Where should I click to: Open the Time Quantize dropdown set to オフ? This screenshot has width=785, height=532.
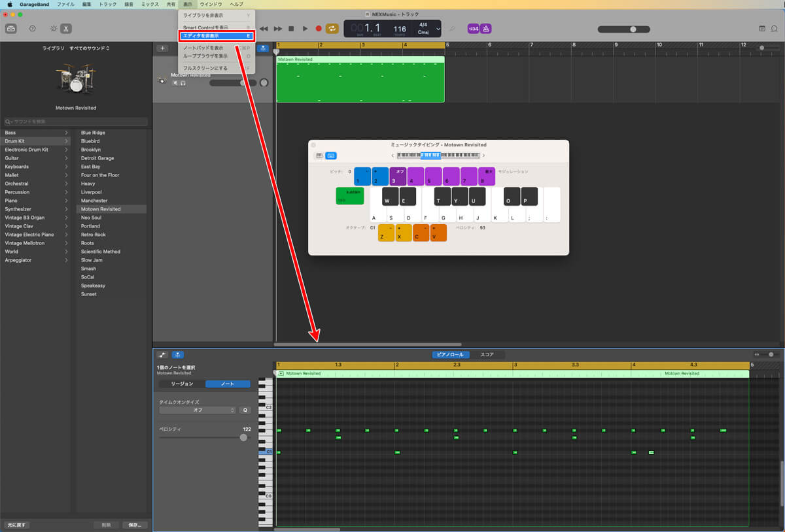click(x=198, y=410)
